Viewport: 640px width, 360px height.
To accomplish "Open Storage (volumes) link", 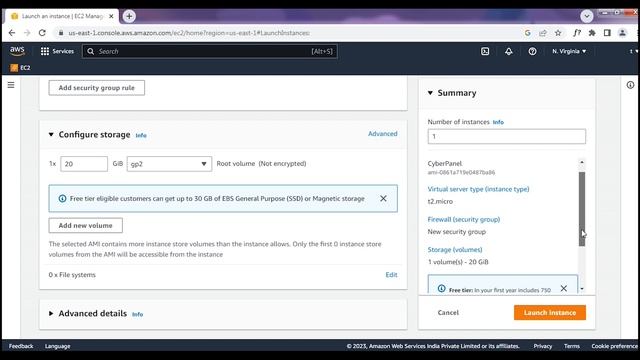I will (x=455, y=249).
